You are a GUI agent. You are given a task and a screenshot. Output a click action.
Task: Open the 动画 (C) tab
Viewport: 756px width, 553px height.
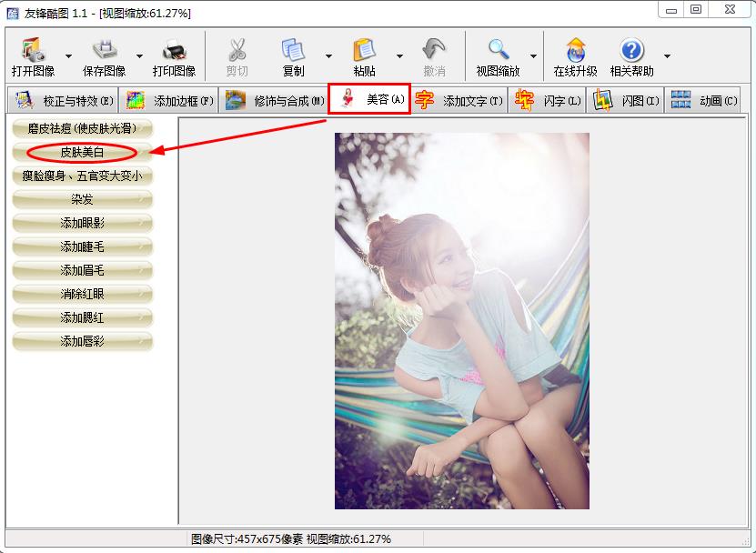703,101
